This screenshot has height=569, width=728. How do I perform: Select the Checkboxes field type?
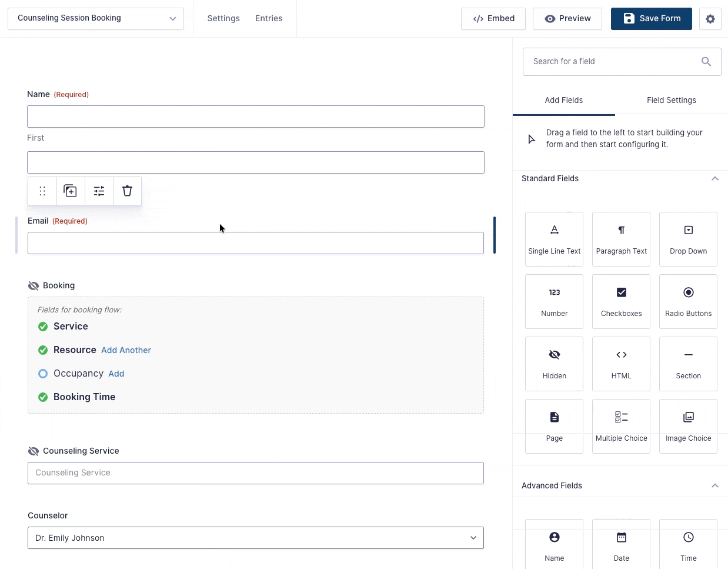[621, 301]
